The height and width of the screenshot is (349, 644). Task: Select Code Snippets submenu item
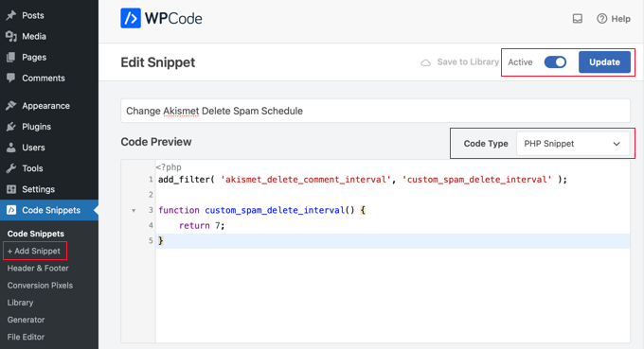tap(36, 234)
